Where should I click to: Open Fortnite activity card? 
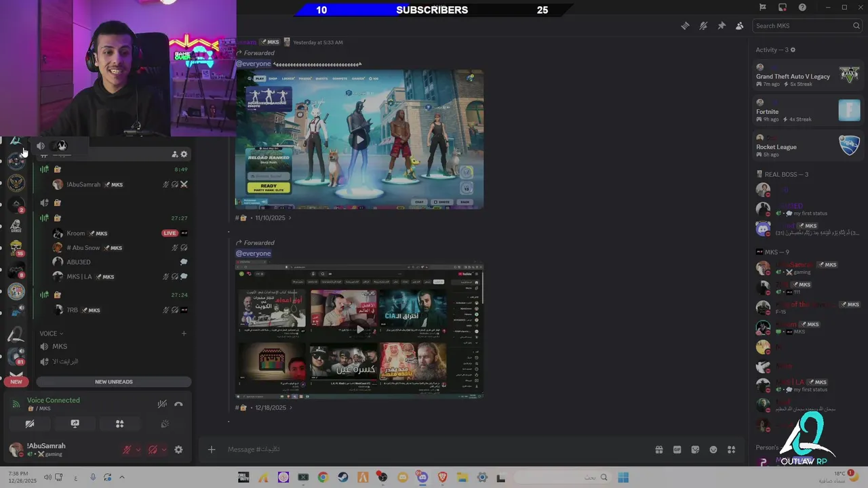[808, 110]
